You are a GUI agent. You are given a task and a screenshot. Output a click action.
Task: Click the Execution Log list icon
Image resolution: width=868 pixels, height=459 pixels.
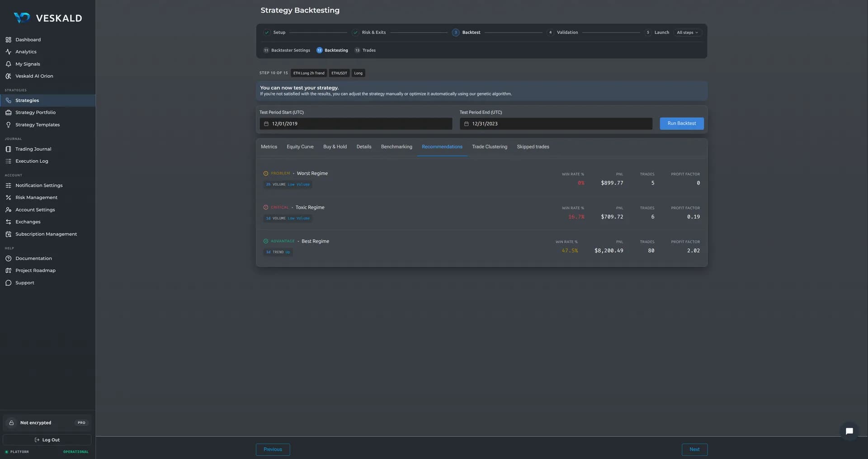tap(8, 161)
